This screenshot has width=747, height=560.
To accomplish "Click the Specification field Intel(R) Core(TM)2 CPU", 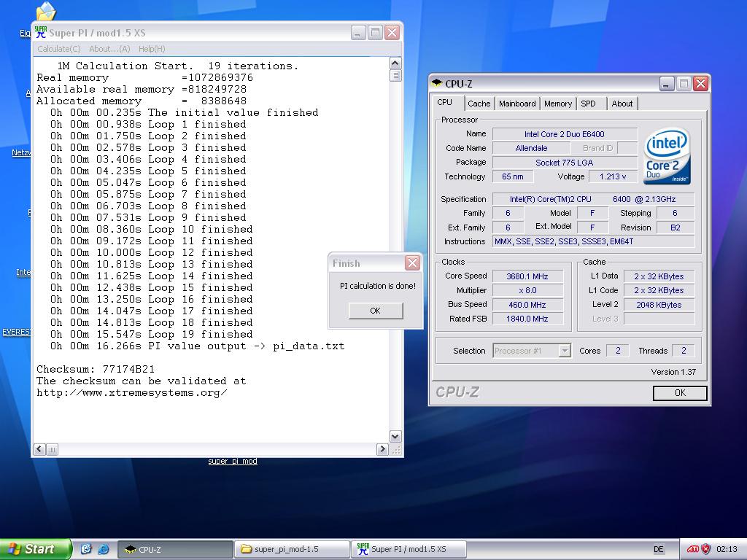I will tap(593, 199).
